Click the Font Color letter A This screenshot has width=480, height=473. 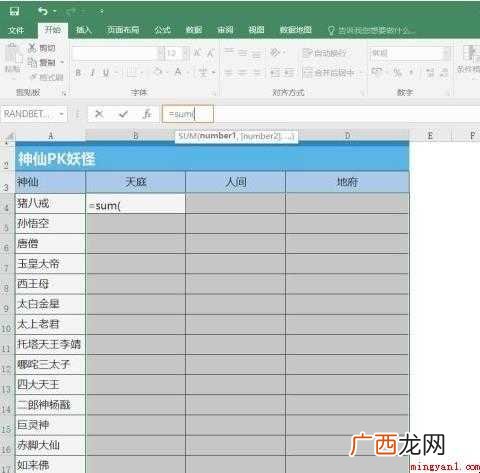tap(178, 72)
